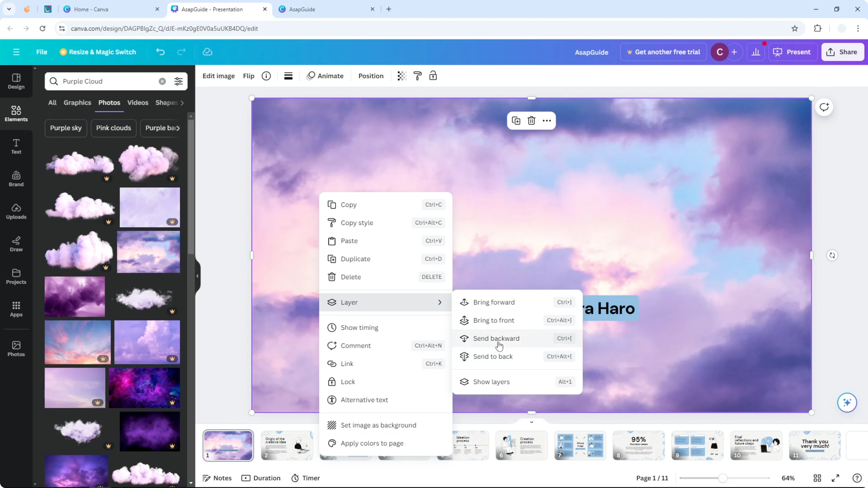Select Set image as background

386,425
